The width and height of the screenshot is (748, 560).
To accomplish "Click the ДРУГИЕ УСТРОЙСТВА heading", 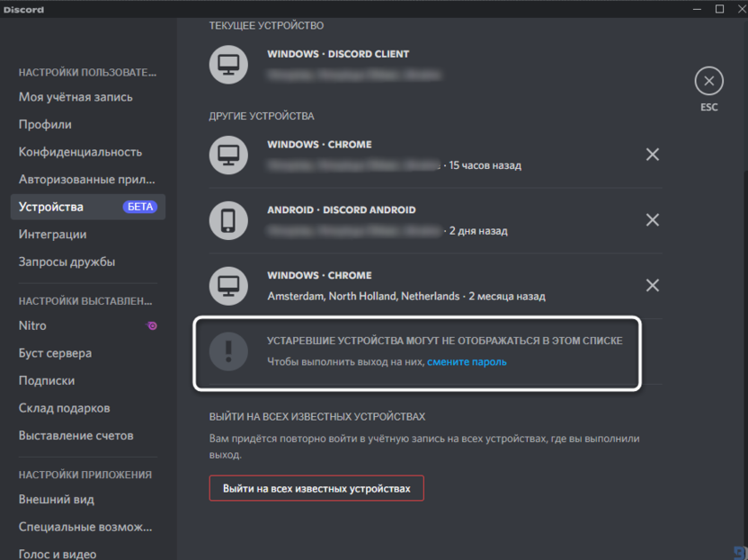I will pyautogui.click(x=262, y=116).
